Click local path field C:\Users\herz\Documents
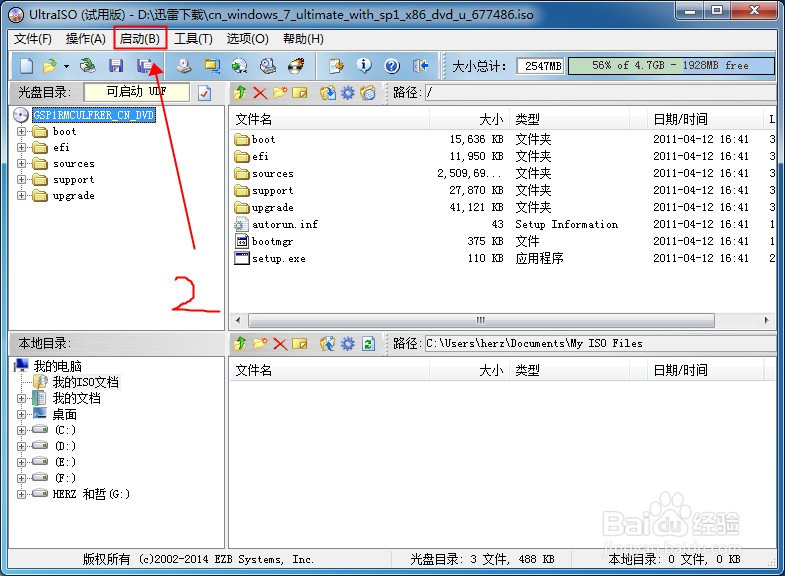Viewport: 785px width, 576px height. point(601,344)
